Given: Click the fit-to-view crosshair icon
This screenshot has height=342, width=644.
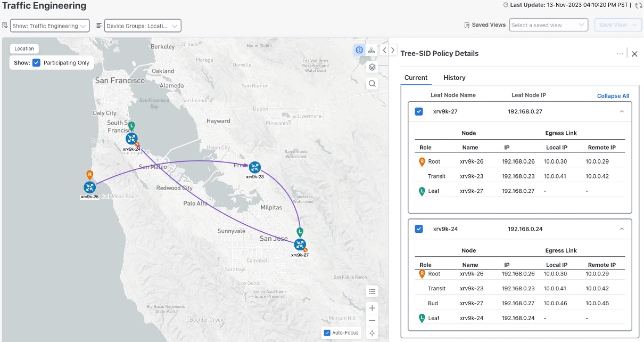Looking at the screenshot, I should [x=373, y=333].
